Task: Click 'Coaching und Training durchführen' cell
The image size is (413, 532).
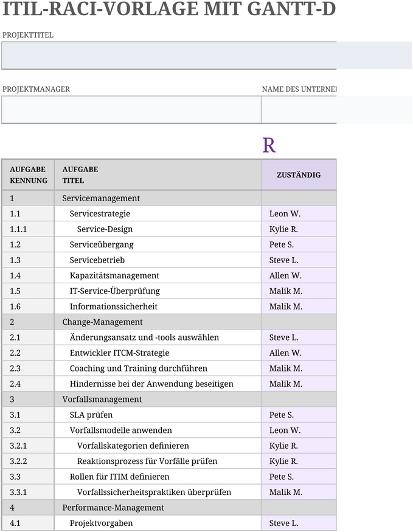Action: pyautogui.click(x=158, y=368)
